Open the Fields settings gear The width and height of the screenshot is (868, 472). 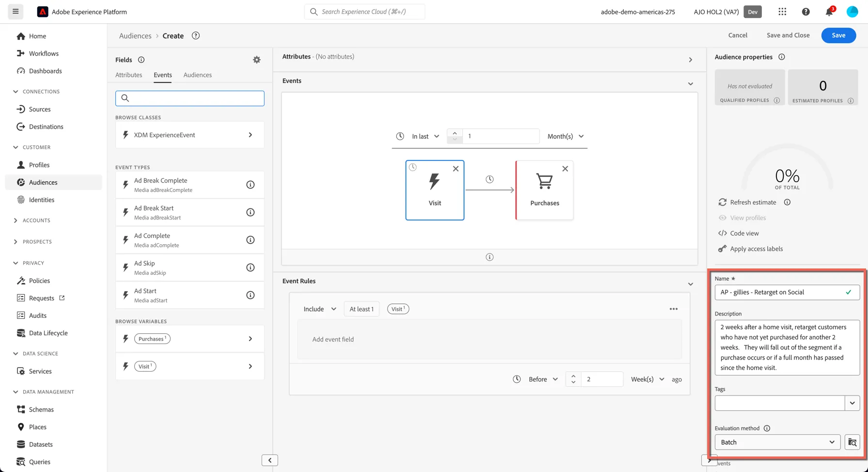click(257, 60)
